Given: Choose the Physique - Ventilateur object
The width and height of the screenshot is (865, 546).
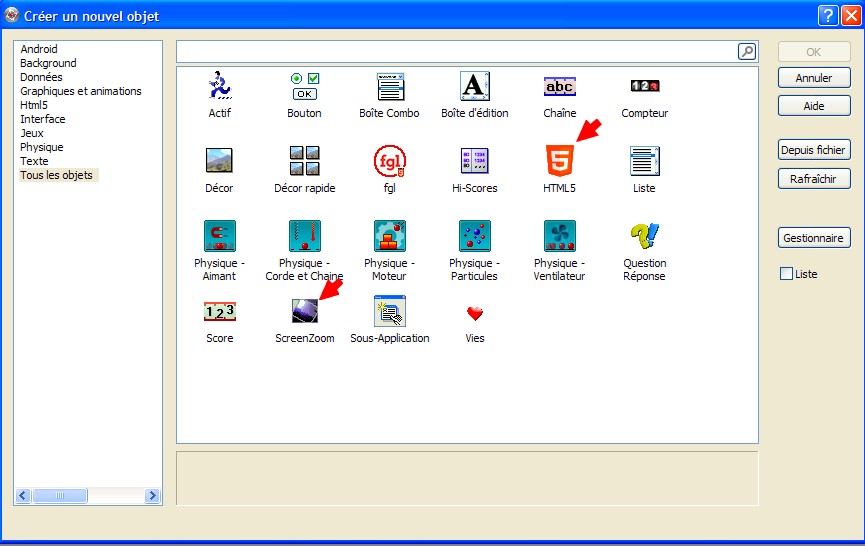Looking at the screenshot, I should pyautogui.click(x=559, y=235).
